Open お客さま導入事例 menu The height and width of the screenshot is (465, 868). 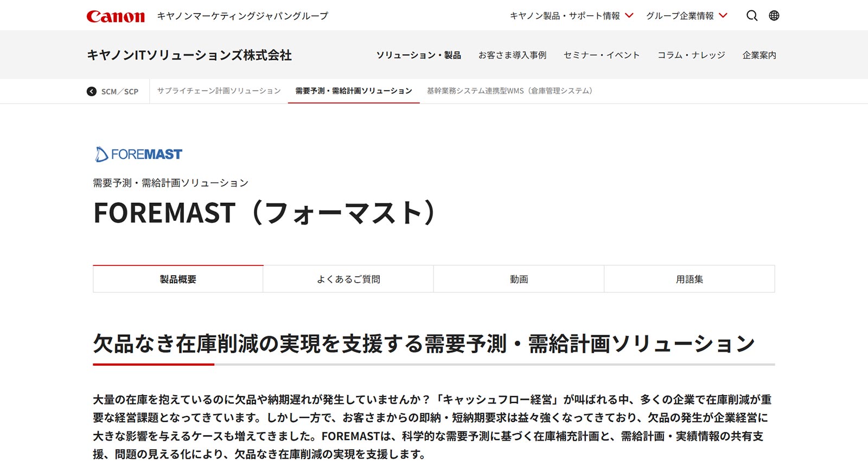[x=512, y=55]
